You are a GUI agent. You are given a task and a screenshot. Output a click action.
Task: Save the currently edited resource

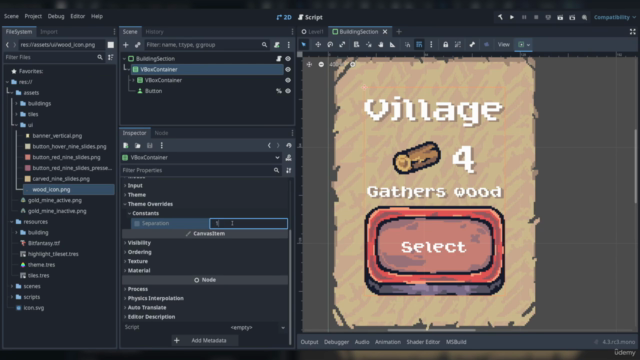(x=150, y=145)
